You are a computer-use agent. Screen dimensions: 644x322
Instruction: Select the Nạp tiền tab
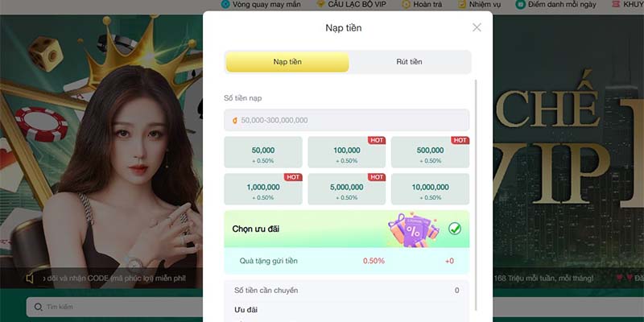tap(287, 62)
